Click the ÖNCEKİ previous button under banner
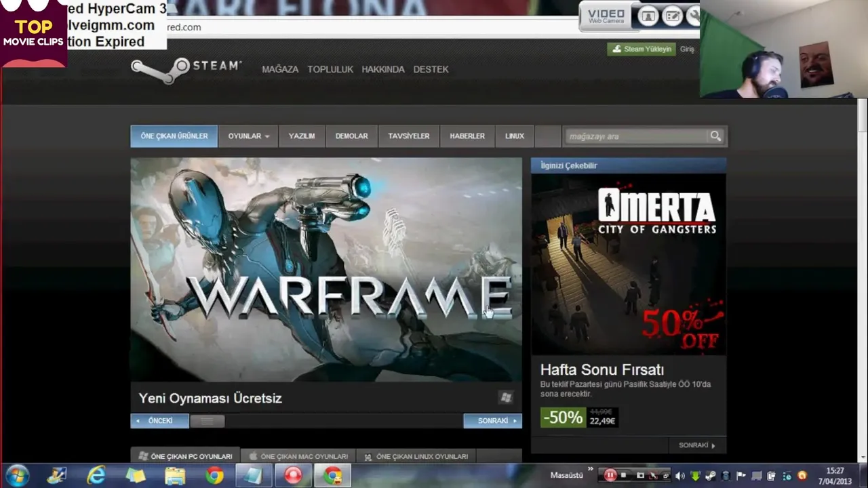This screenshot has height=488, width=868. point(159,421)
